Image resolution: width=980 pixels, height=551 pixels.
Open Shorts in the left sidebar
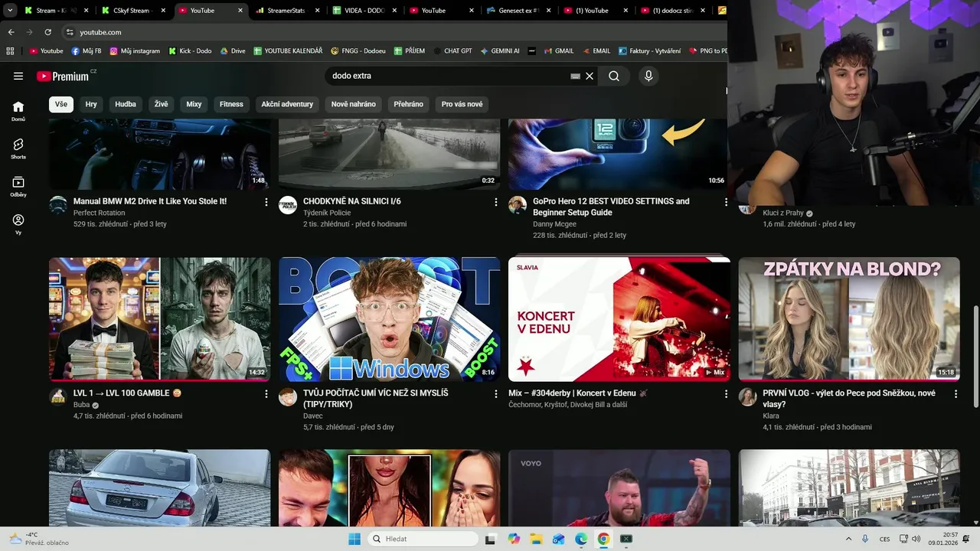point(18,148)
